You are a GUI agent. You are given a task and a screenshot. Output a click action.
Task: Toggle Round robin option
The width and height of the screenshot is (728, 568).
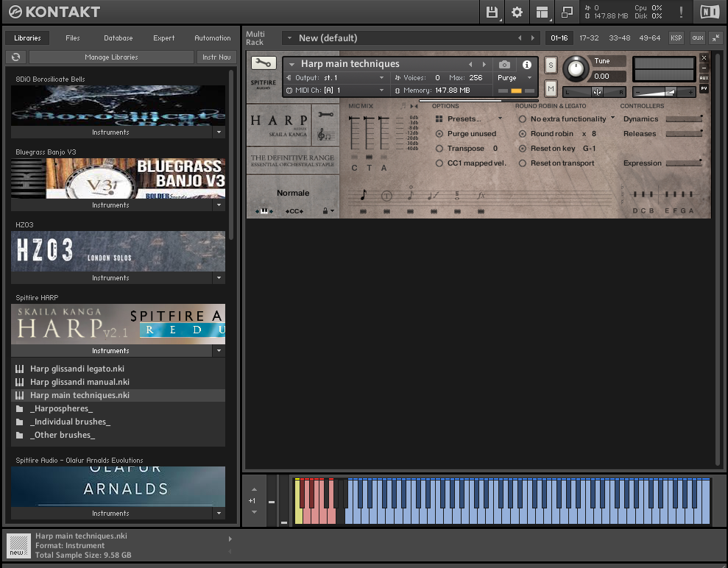[523, 134]
